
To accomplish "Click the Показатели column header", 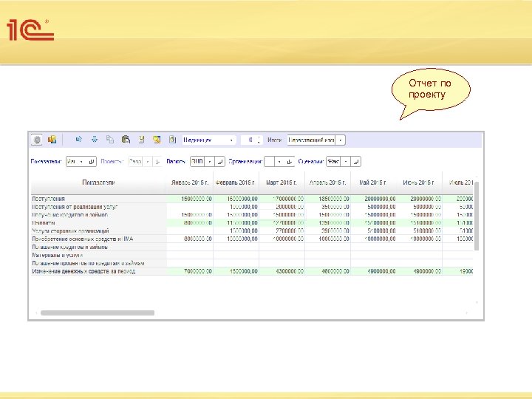I will click(x=98, y=183).
